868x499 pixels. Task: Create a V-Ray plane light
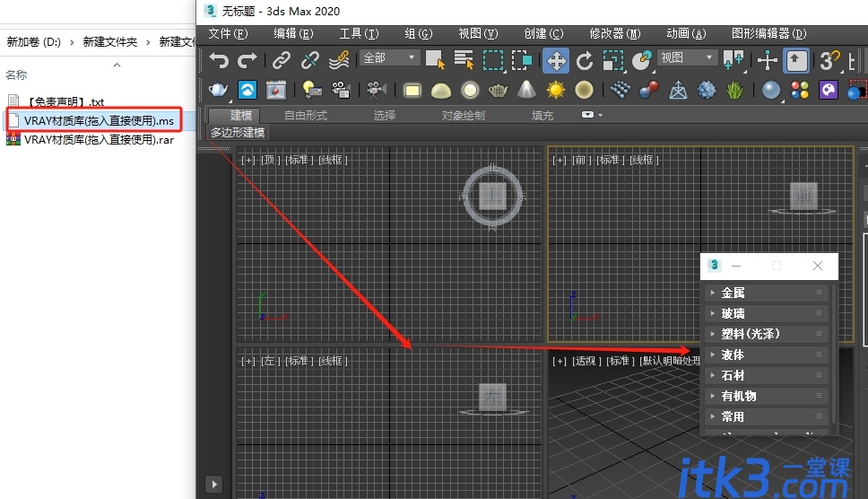(412, 91)
